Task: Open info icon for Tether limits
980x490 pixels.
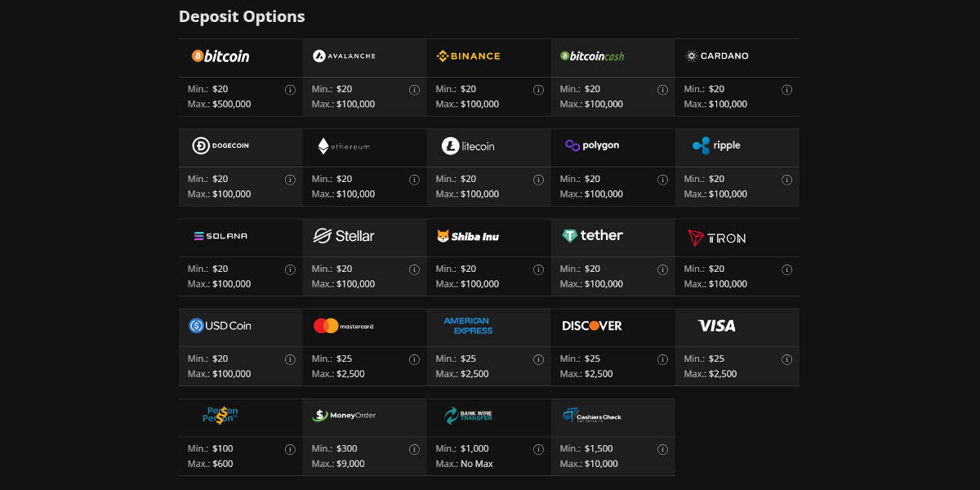Action: (x=662, y=269)
